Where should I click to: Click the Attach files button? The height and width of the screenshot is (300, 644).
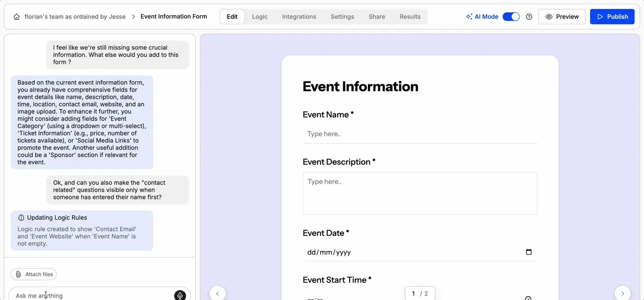[x=34, y=274]
